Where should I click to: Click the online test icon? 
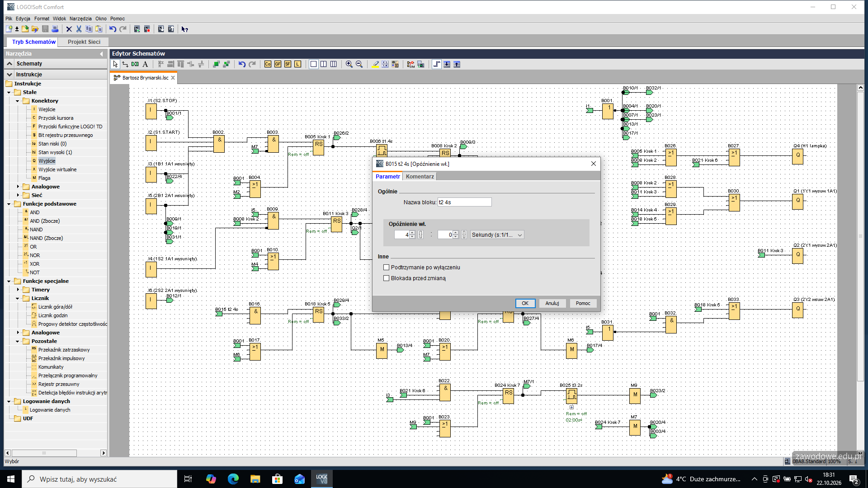(420, 64)
